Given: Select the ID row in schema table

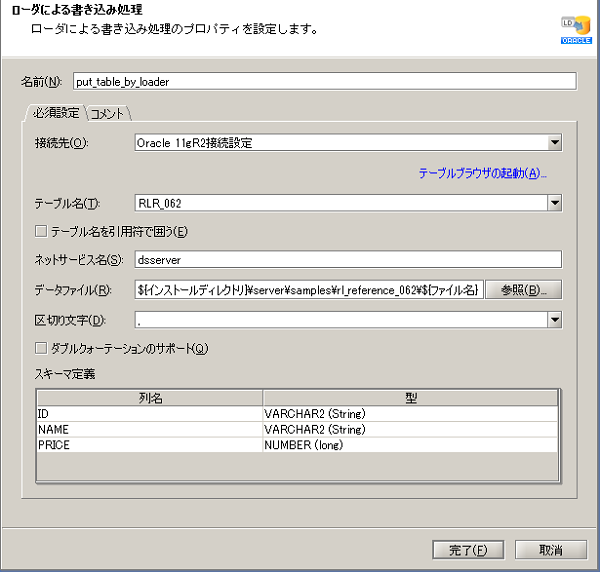Looking at the screenshot, I should 148,412.
